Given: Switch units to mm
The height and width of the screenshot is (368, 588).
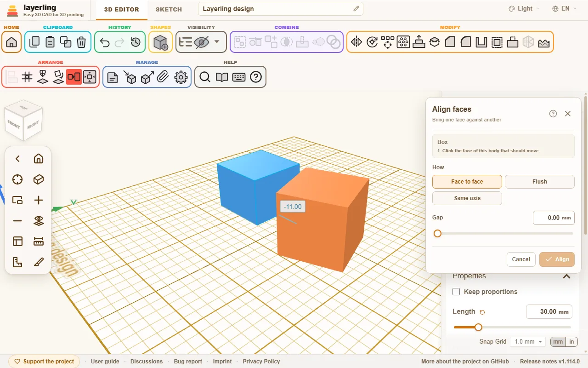Looking at the screenshot, I should [558, 342].
